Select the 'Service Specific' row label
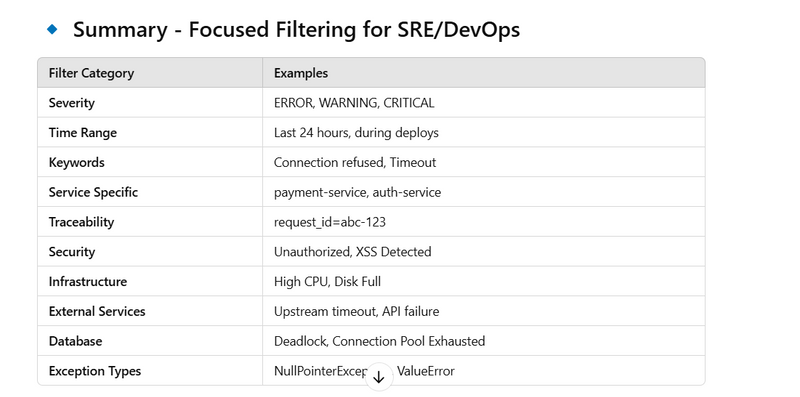Image resolution: width=800 pixels, height=397 pixels. [x=93, y=192]
